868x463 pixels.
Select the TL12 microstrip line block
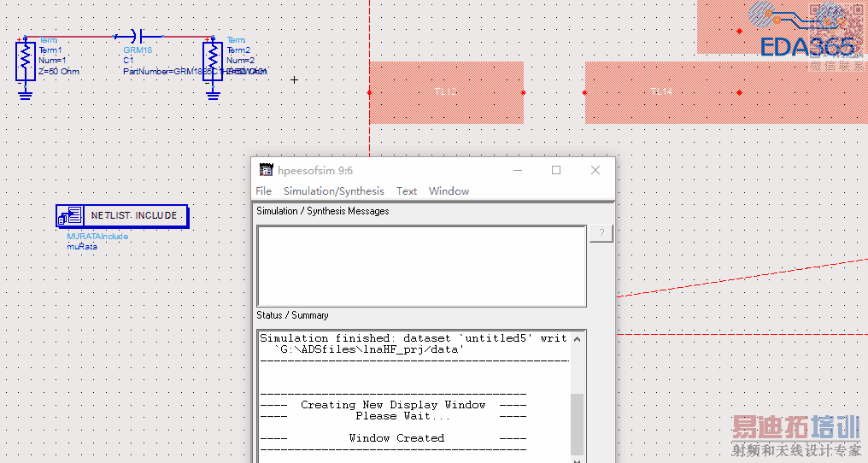coord(446,92)
